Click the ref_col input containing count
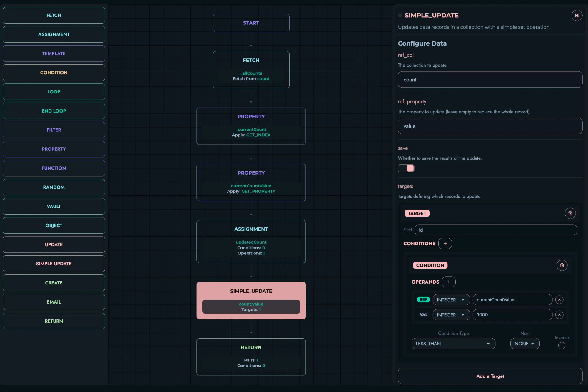The image size is (588, 392). (x=490, y=79)
